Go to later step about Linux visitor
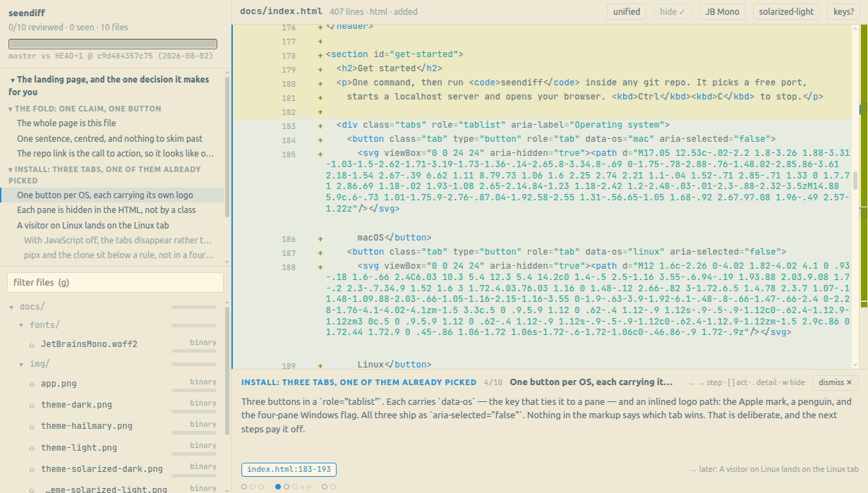This screenshot has height=493, width=868. (x=774, y=469)
